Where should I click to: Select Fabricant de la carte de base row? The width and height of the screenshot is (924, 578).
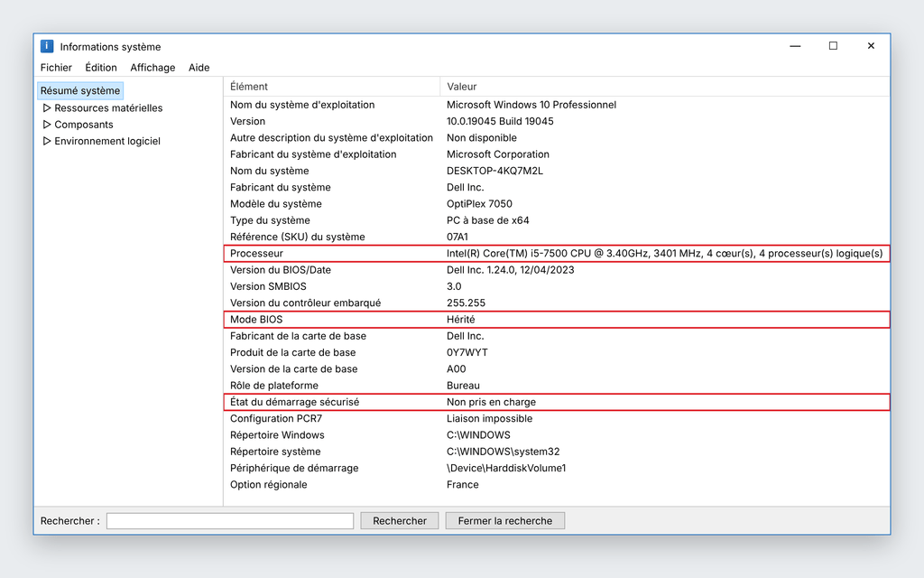point(556,336)
